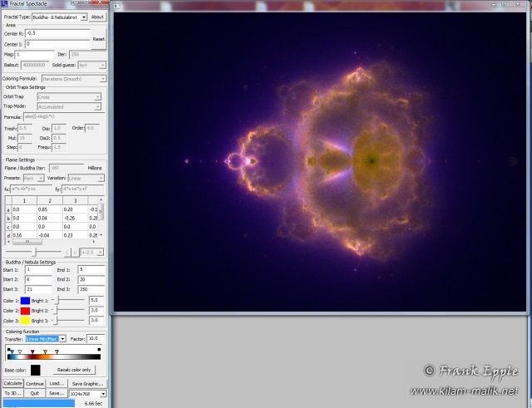This screenshot has height=408, width=532.
Task: Click the Fractal Spectacle title bar icon
Action: click(x=4, y=3)
